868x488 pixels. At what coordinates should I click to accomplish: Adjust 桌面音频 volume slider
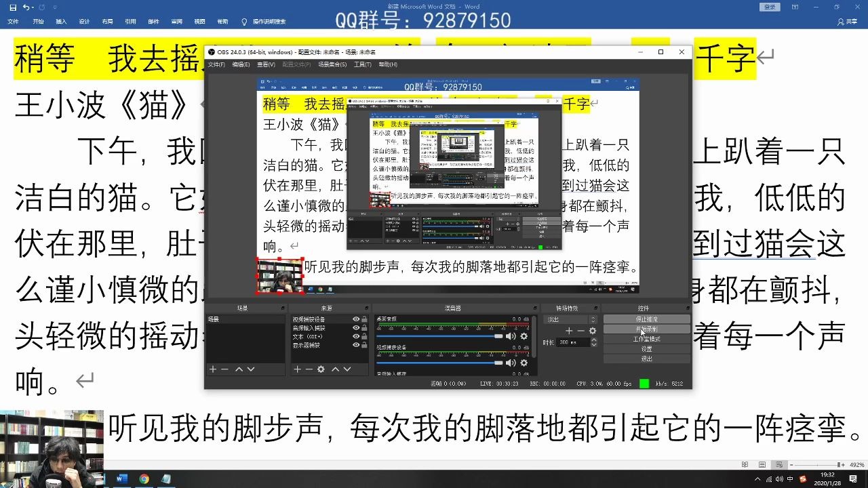pyautogui.click(x=439, y=336)
